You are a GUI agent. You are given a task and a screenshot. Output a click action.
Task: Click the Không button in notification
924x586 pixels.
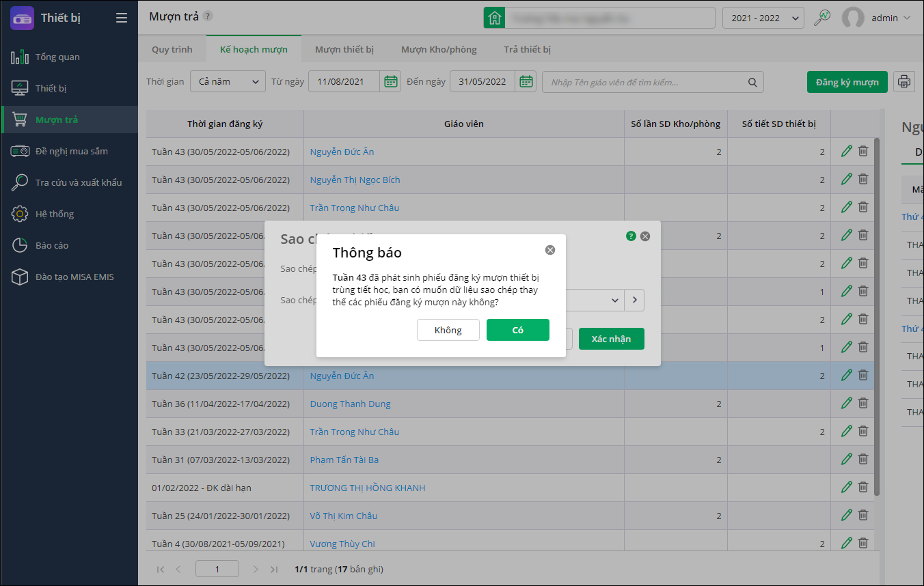pyautogui.click(x=448, y=330)
